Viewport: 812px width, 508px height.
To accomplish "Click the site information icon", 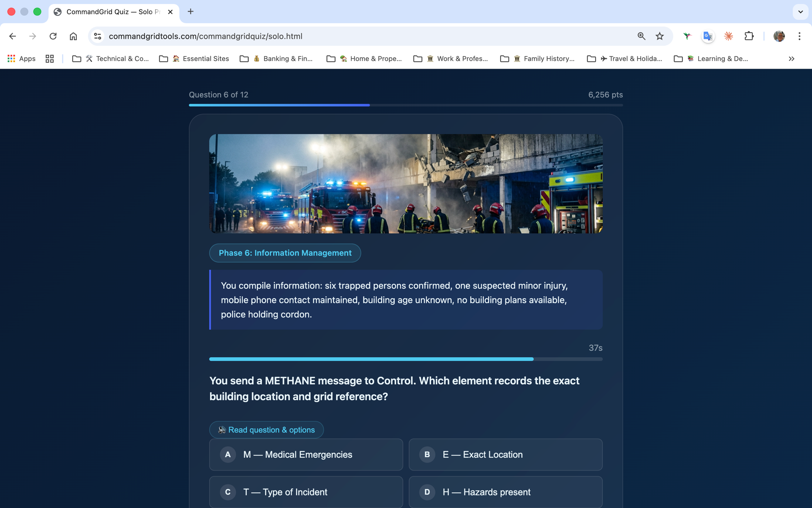I will 97,36.
